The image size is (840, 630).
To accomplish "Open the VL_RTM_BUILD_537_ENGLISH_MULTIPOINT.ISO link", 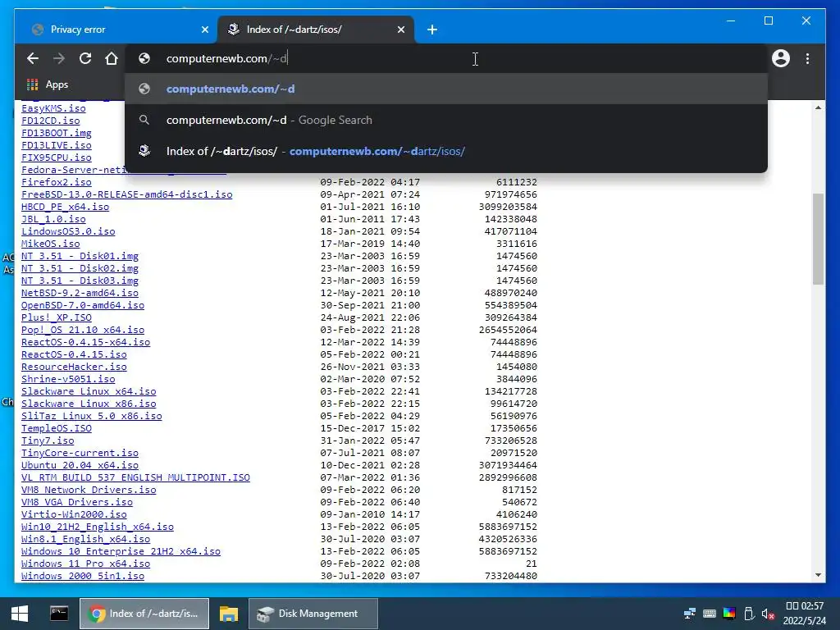I will click(x=135, y=478).
